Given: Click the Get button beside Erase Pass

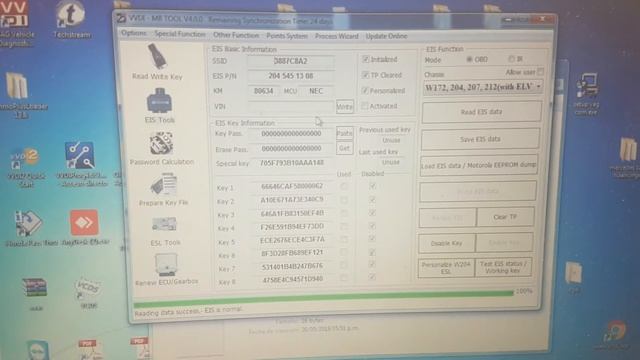Looking at the screenshot, I should click(344, 148).
